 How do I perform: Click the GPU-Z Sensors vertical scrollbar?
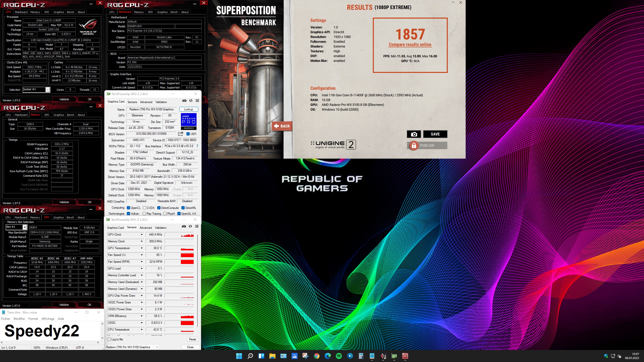(198, 280)
